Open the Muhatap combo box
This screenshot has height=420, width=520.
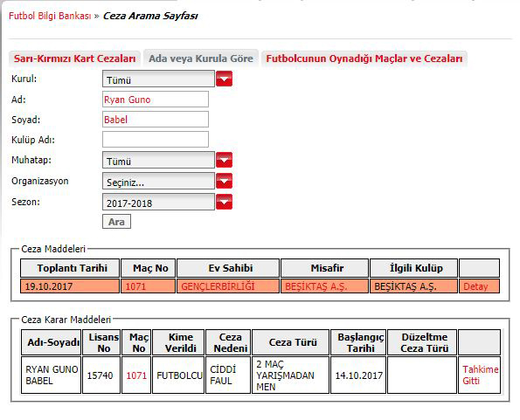(158, 161)
